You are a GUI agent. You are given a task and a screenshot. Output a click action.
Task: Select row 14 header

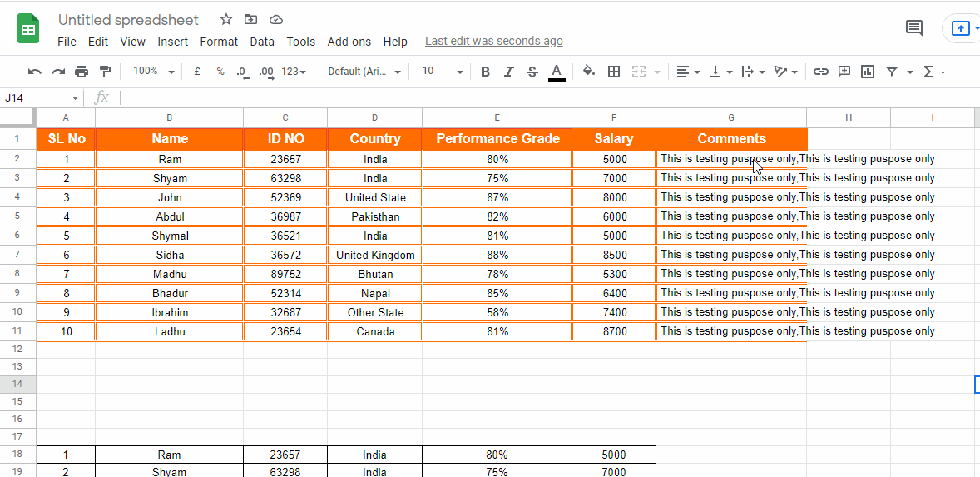pos(17,384)
